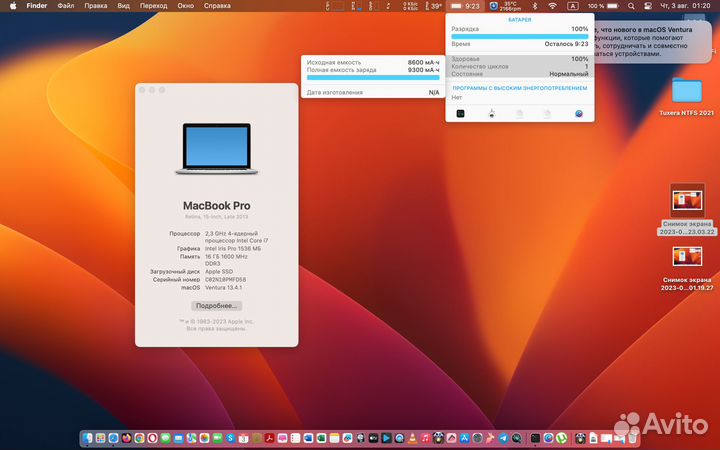Open the Opera browser icon
This screenshot has height=450, width=720.
152,438
